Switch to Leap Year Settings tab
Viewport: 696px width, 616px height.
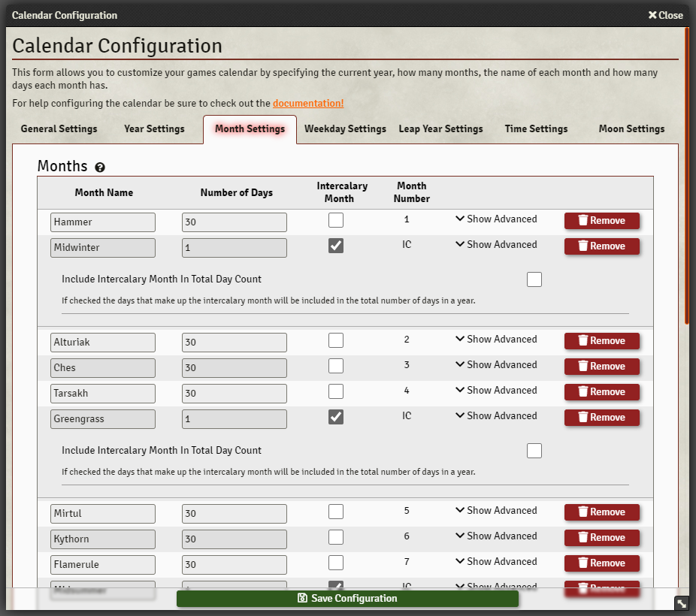pos(440,129)
